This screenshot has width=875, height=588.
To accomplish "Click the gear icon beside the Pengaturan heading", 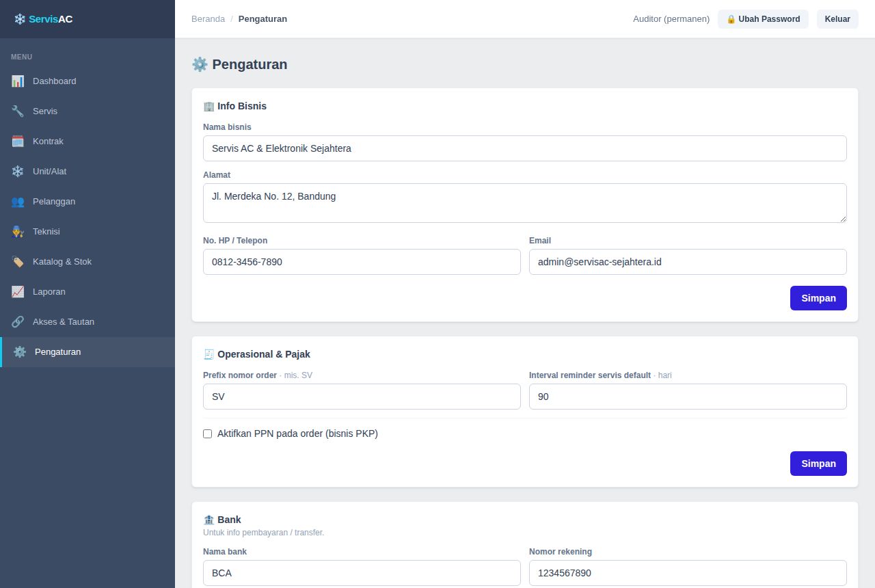I will point(200,64).
